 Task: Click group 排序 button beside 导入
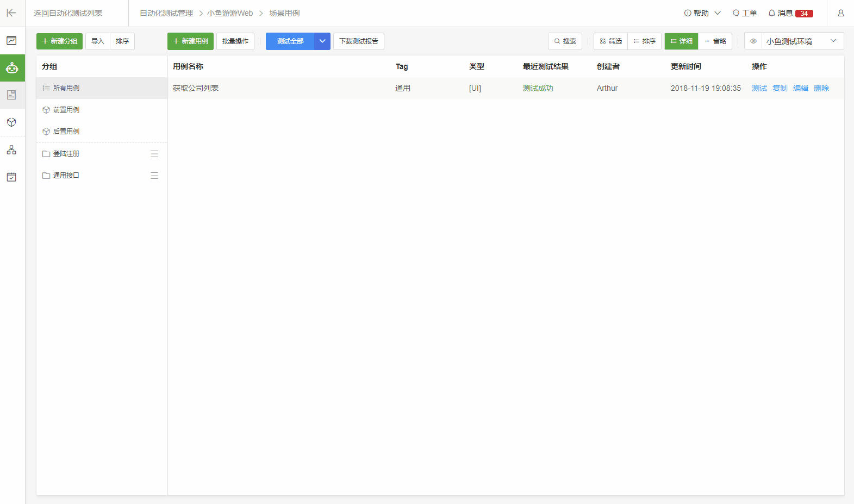point(122,41)
